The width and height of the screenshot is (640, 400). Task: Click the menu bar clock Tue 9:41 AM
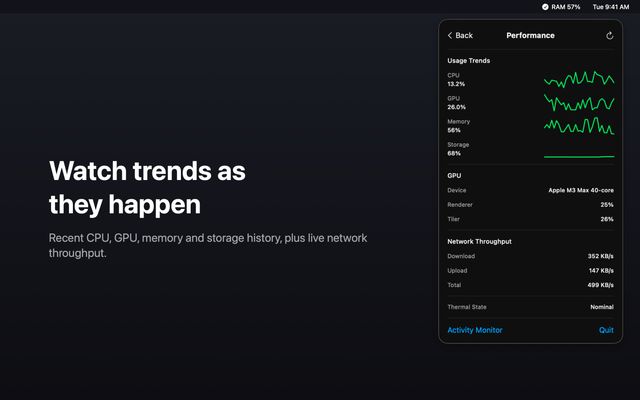[611, 7]
